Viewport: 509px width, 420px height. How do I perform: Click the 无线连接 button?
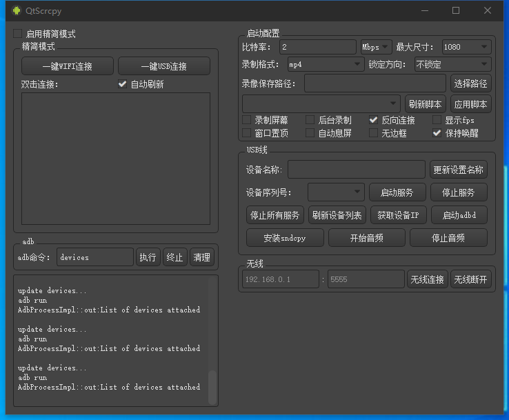(426, 279)
